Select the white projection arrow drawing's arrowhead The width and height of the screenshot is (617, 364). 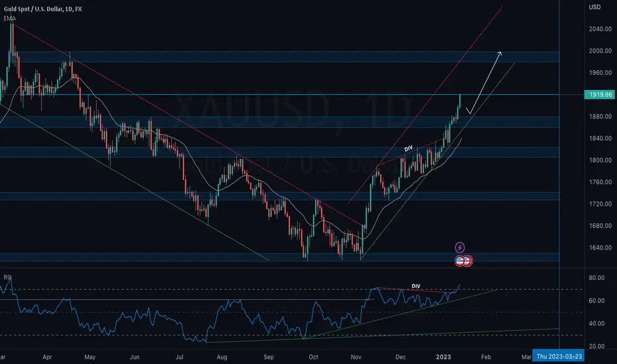click(499, 54)
